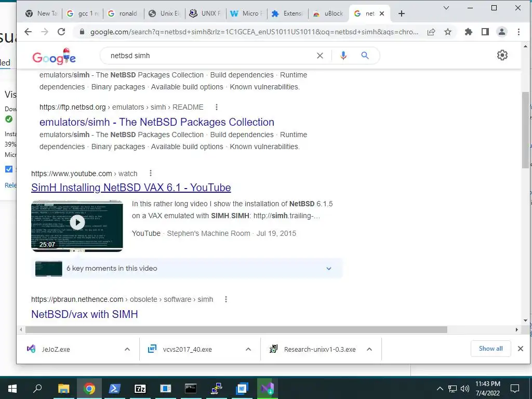
Task: Open options arrow for Research-unixv1-0.3.exe download
Action: coord(369,349)
